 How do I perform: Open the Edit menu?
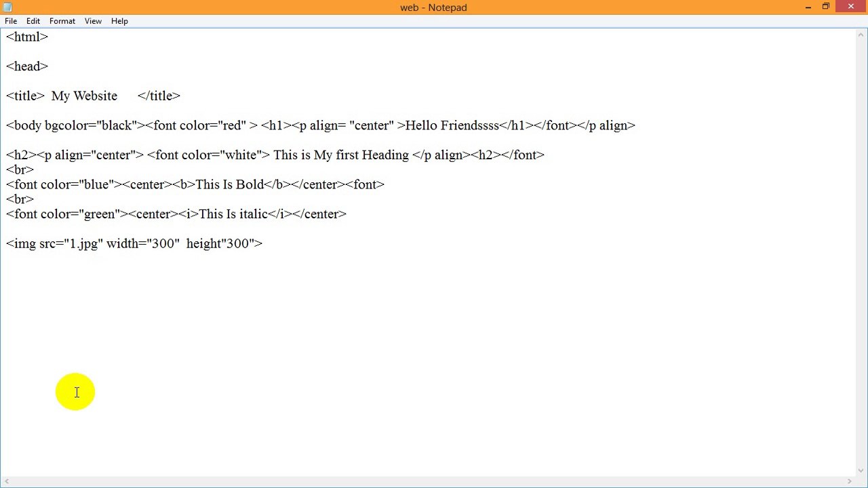[x=33, y=21]
